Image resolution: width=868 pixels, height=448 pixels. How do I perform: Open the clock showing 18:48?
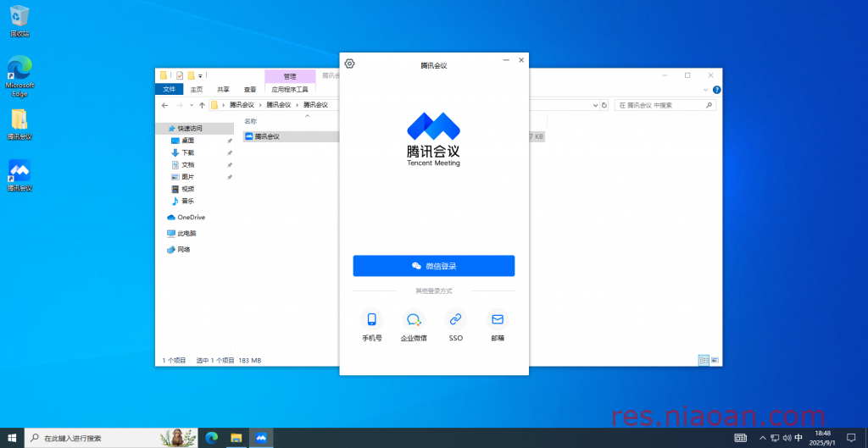tap(823, 438)
